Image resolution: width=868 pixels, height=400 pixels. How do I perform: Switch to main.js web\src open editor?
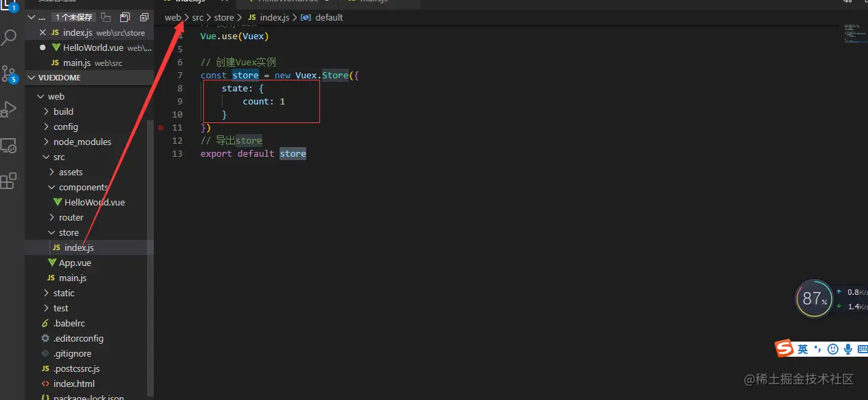click(89, 63)
